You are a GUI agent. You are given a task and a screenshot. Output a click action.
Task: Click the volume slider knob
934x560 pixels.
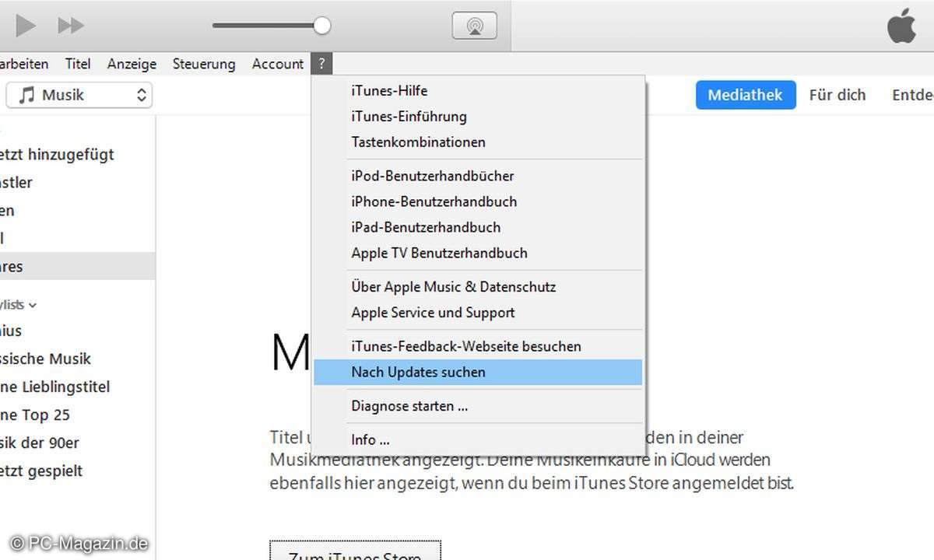click(322, 26)
